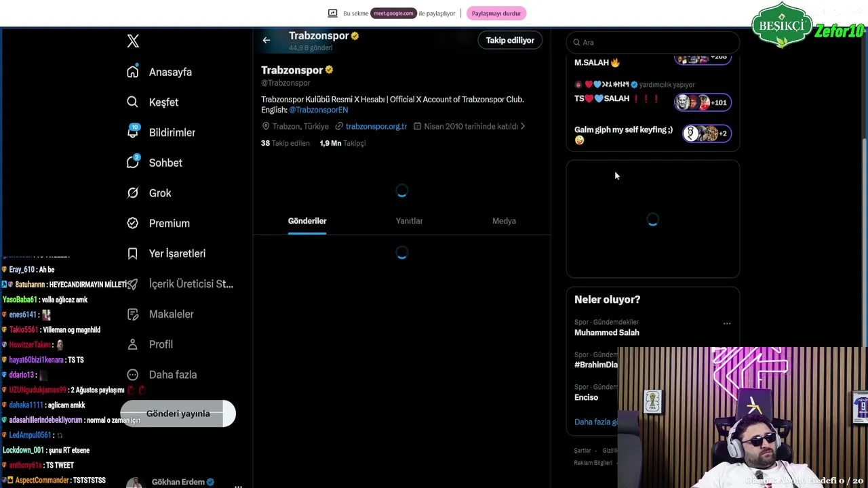Open the Daha fazla circle icon
Image resolution: width=868 pixels, height=488 pixels.
click(x=133, y=375)
